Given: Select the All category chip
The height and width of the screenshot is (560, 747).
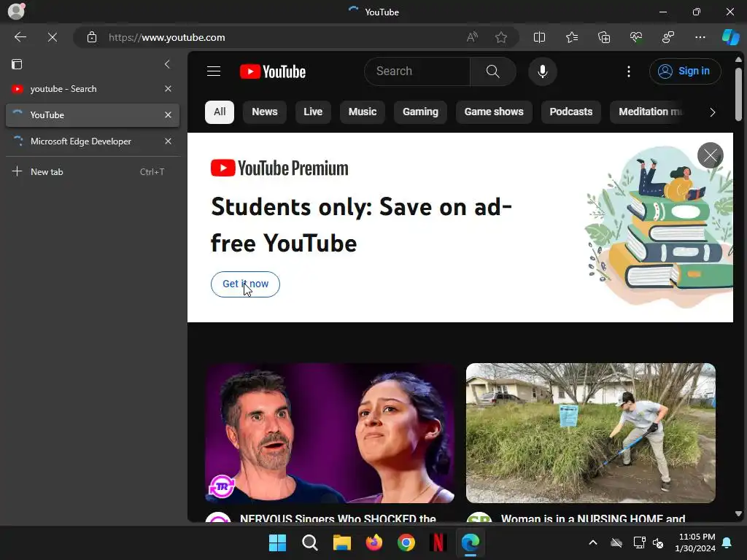Looking at the screenshot, I should pyautogui.click(x=220, y=112).
